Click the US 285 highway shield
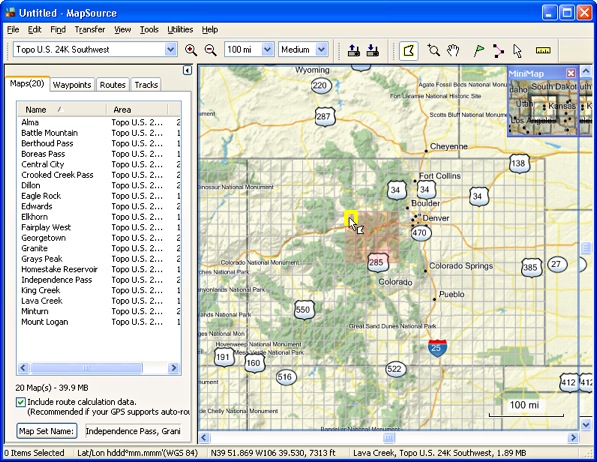Image resolution: width=597 pixels, height=462 pixels. click(x=377, y=262)
